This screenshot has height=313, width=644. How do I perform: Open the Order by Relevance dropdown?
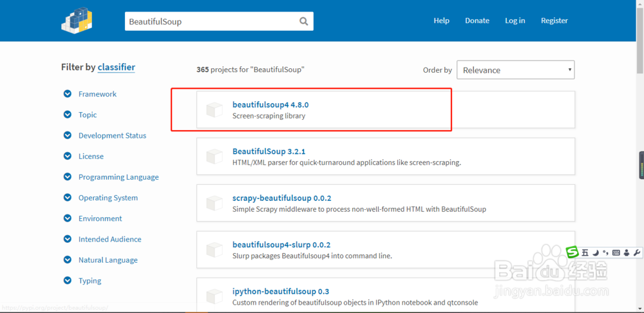point(515,70)
